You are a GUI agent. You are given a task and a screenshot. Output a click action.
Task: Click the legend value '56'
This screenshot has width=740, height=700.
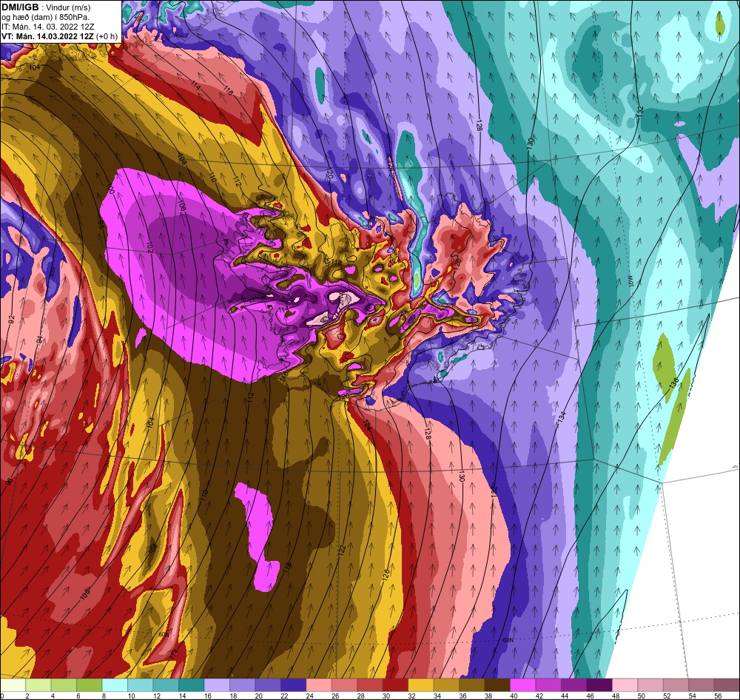[x=718, y=696]
